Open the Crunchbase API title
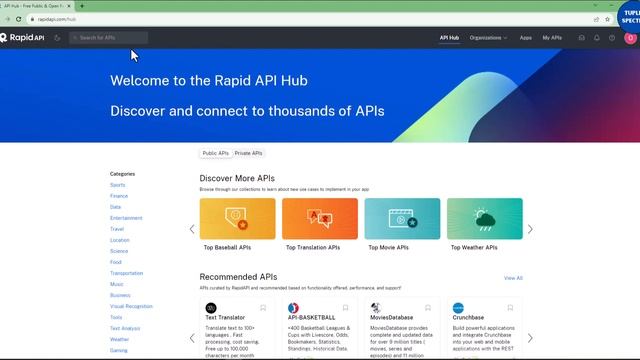640x360 pixels. tap(468, 318)
